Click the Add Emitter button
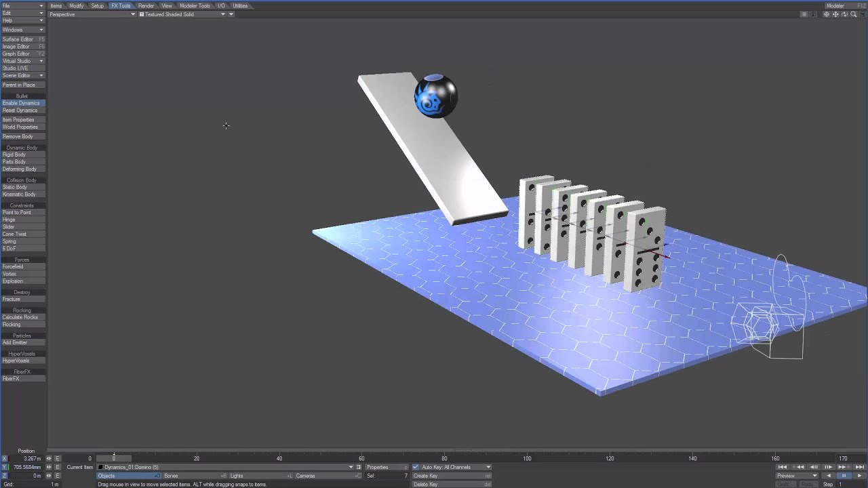868x488 pixels. point(22,342)
